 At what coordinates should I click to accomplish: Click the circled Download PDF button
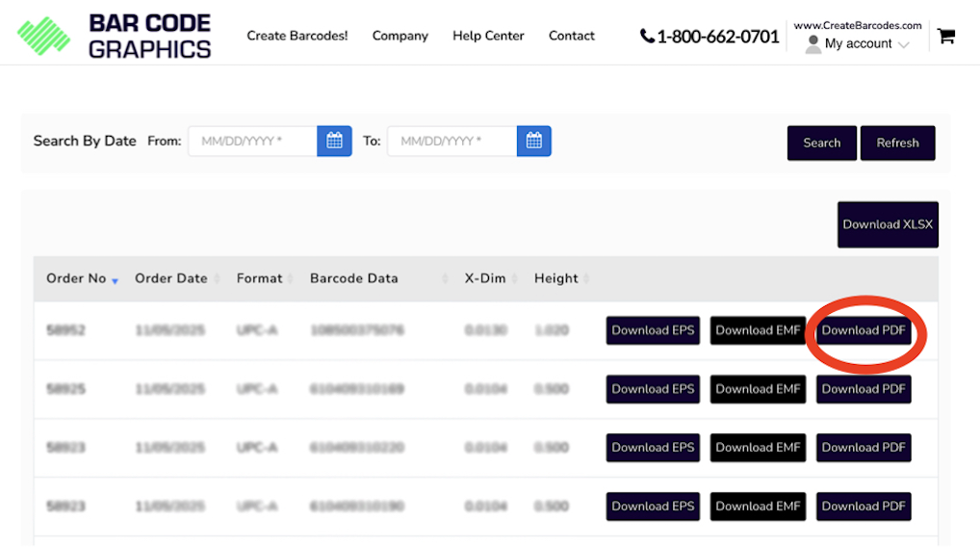point(864,330)
